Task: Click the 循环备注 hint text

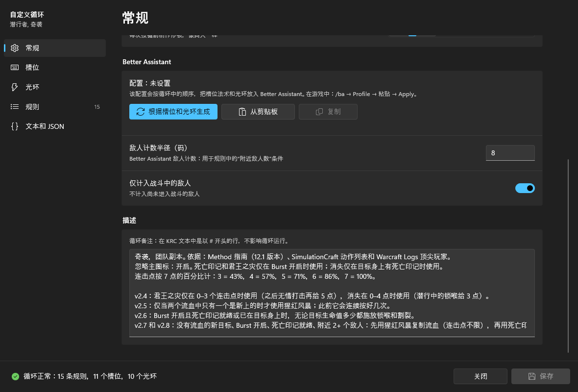Action: [209, 241]
